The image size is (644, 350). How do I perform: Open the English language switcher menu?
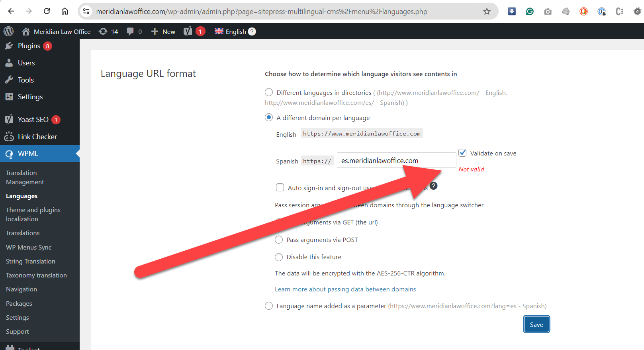point(230,31)
